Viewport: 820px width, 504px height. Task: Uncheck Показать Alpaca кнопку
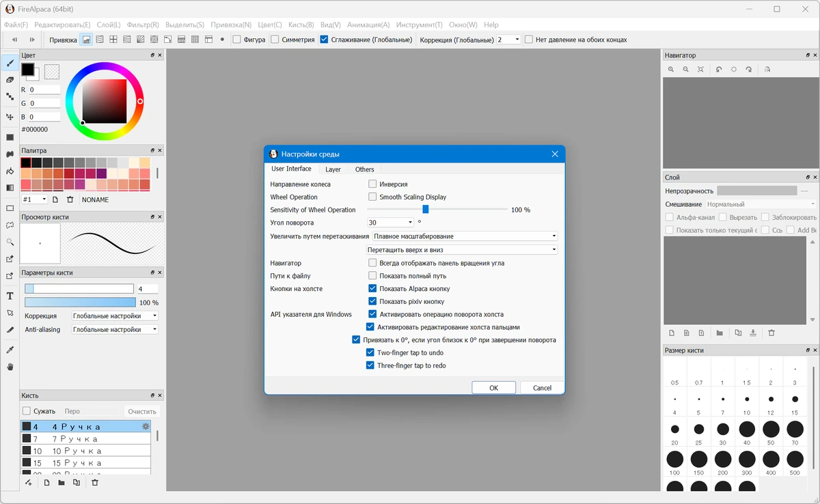click(372, 289)
